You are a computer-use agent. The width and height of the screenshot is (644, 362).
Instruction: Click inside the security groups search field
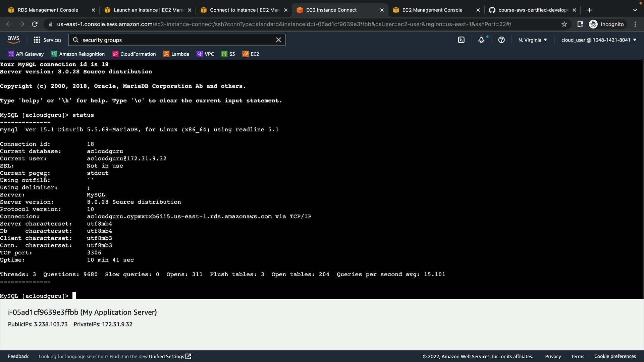[174, 40]
